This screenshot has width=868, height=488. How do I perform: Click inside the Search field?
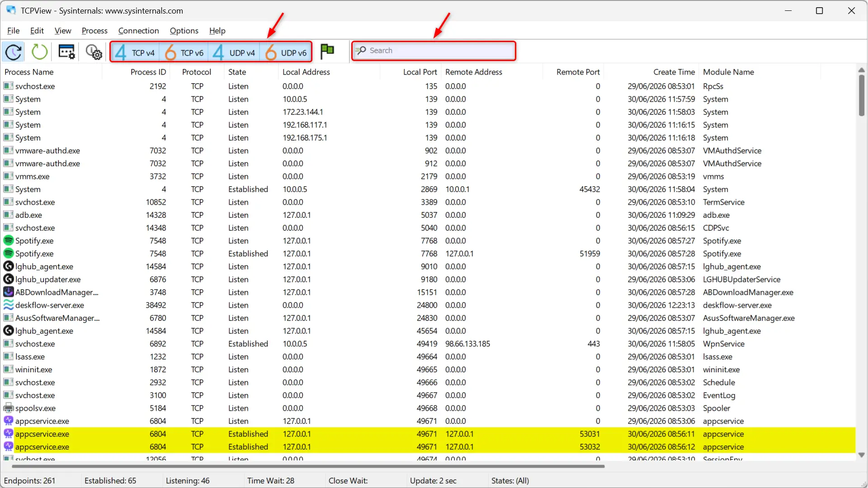click(434, 51)
